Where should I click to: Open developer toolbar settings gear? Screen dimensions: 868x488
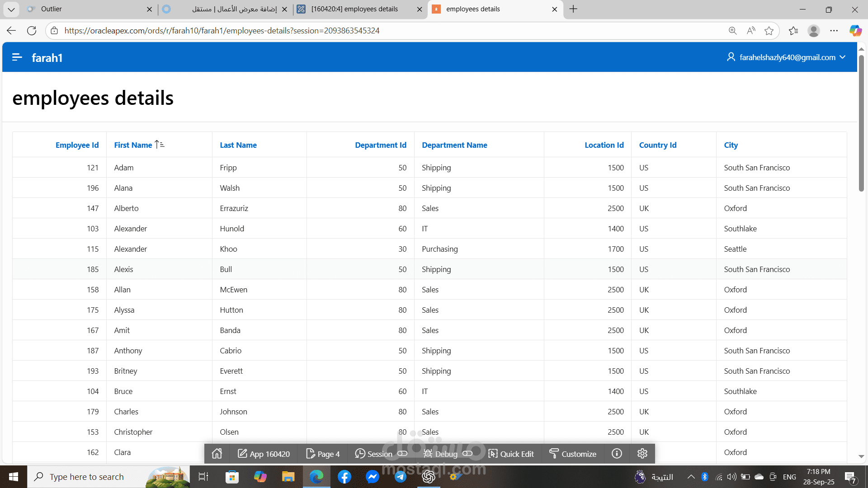point(642,454)
